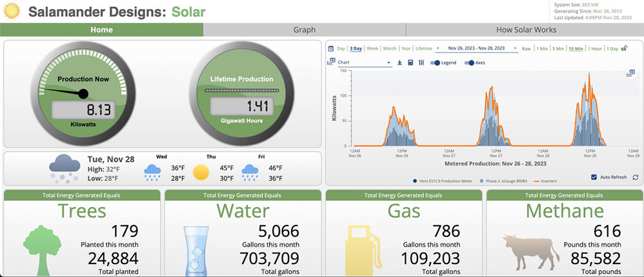
Task: Advance to next date range arrow
Action: pyautogui.click(x=514, y=48)
